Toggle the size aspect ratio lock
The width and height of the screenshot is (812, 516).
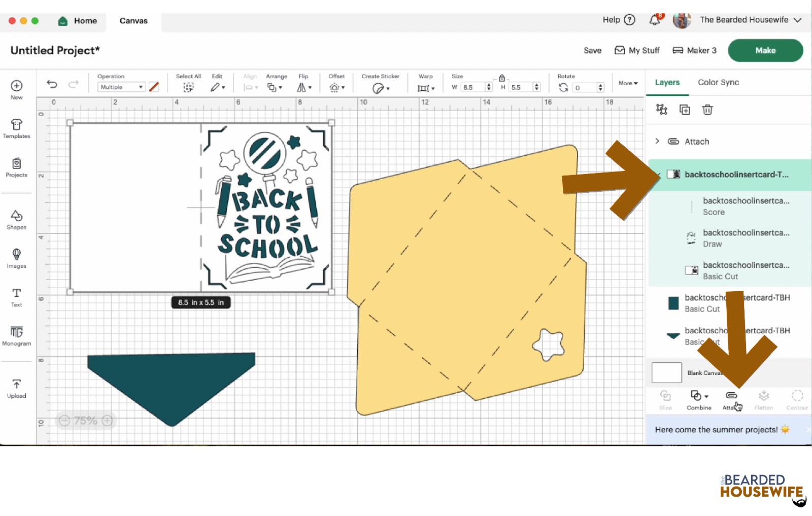pyautogui.click(x=501, y=78)
